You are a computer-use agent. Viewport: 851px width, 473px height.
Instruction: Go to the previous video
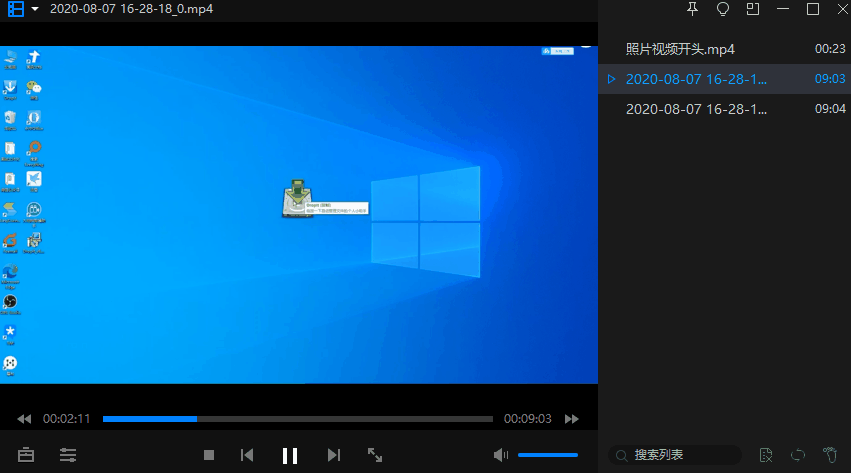(x=247, y=455)
